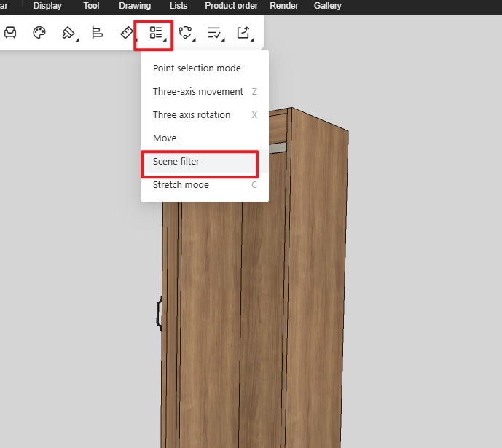Select the paint bucket material tool
Screen dimensions: 502x448
click(x=68, y=33)
